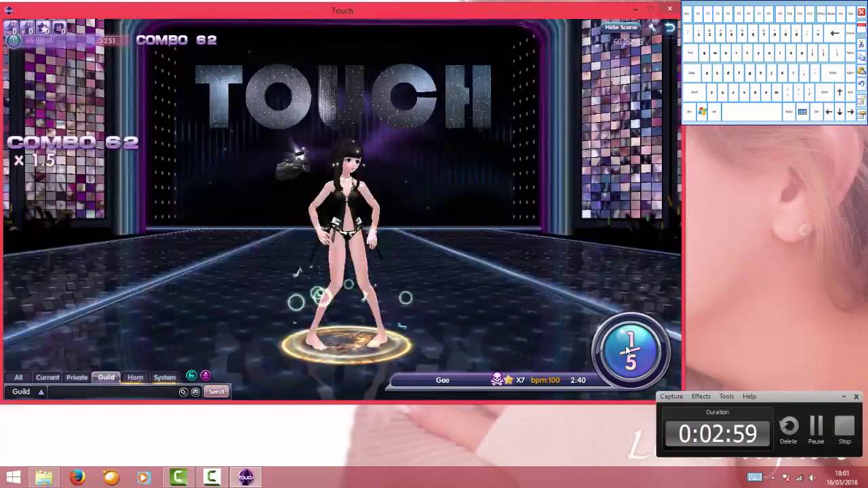Click the song title Gee
Image resolution: width=868 pixels, height=488 pixels.
click(x=442, y=380)
